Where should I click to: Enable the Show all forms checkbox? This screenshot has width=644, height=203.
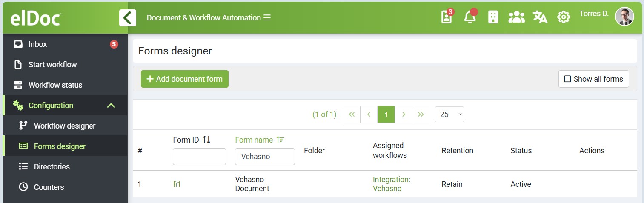(567, 79)
